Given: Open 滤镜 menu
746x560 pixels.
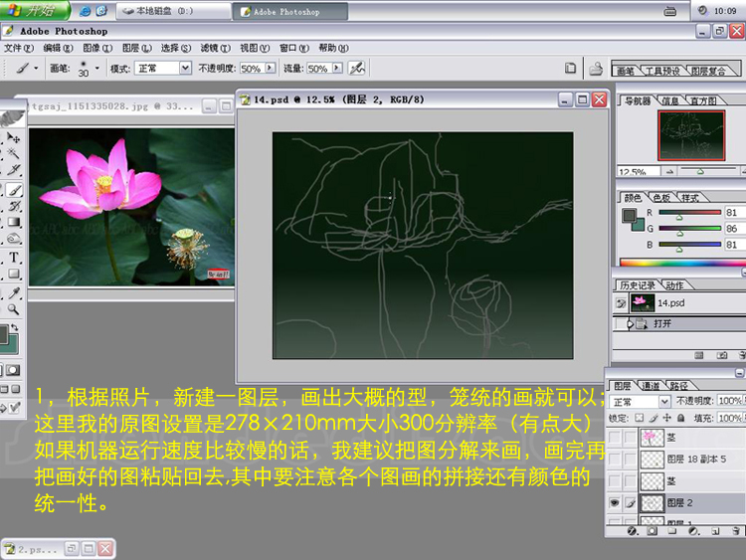Looking at the screenshot, I should (x=215, y=48).
